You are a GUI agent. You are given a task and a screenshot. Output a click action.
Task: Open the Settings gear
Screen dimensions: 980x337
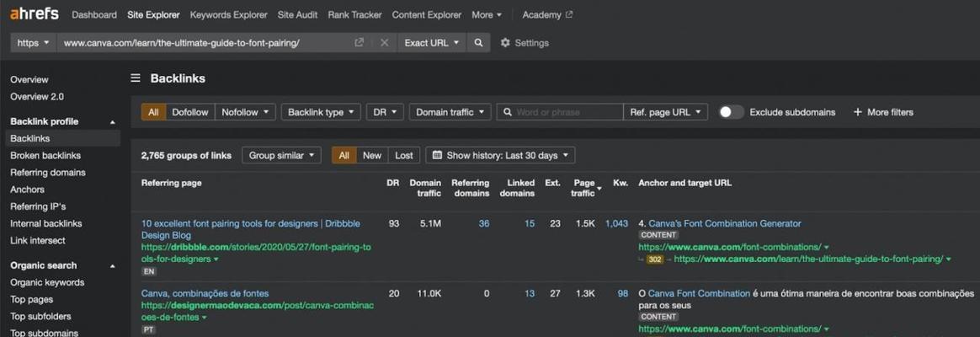[x=505, y=42]
